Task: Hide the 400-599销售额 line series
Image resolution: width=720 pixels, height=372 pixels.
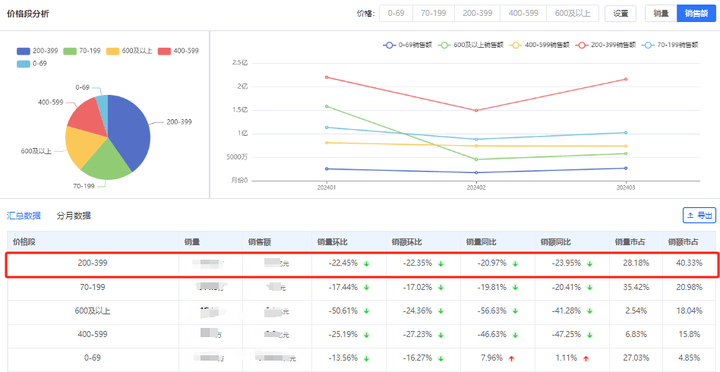Action: click(540, 45)
